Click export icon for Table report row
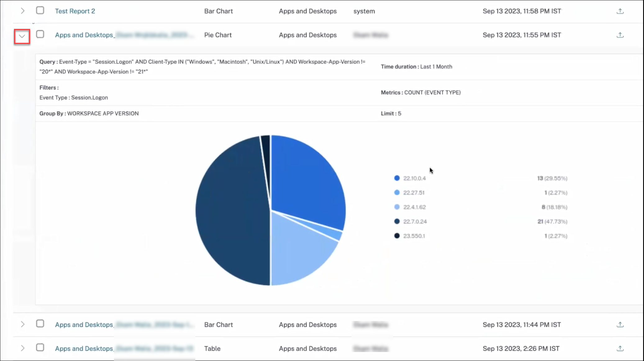644x361 pixels. point(620,349)
